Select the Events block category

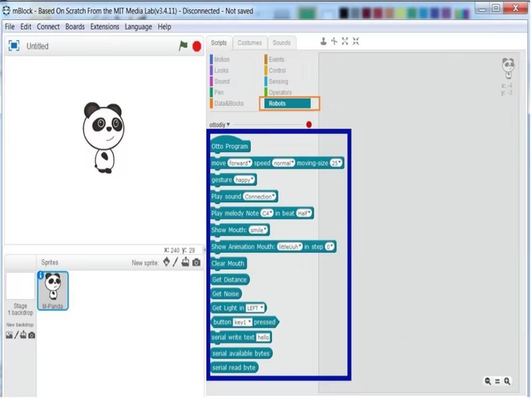(x=276, y=60)
